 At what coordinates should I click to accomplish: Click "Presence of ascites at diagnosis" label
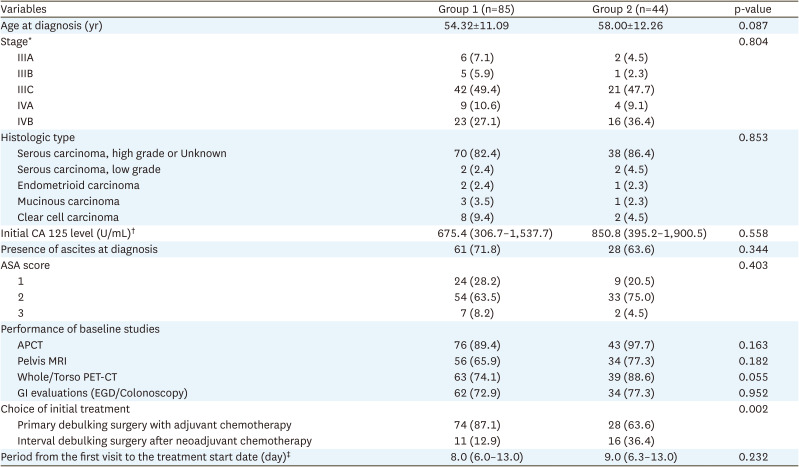click(x=79, y=249)
